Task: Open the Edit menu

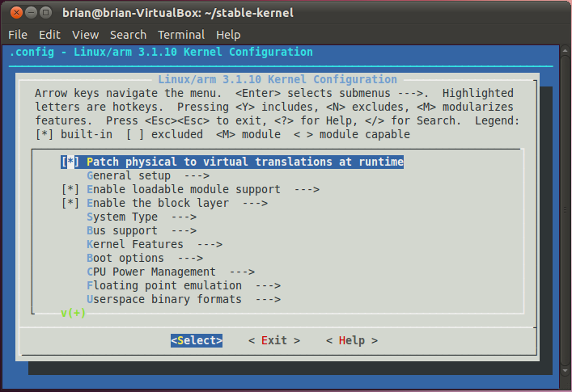Action: pos(49,35)
